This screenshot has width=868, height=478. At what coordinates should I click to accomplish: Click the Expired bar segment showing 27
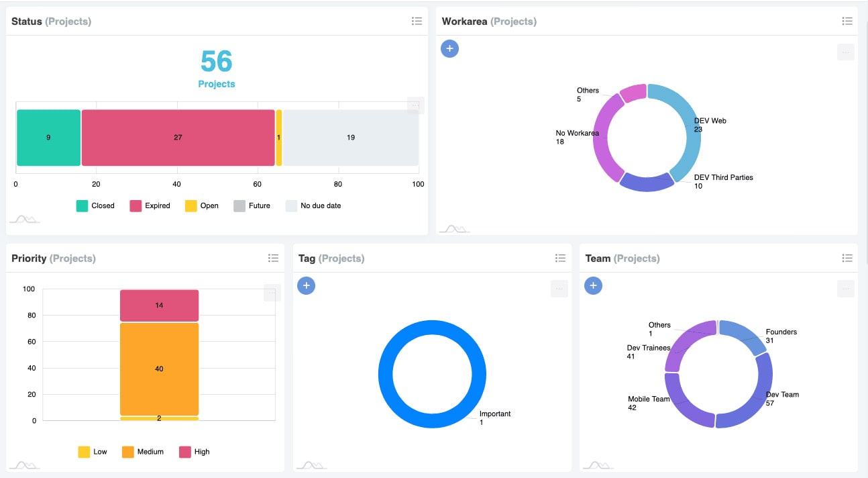178,138
